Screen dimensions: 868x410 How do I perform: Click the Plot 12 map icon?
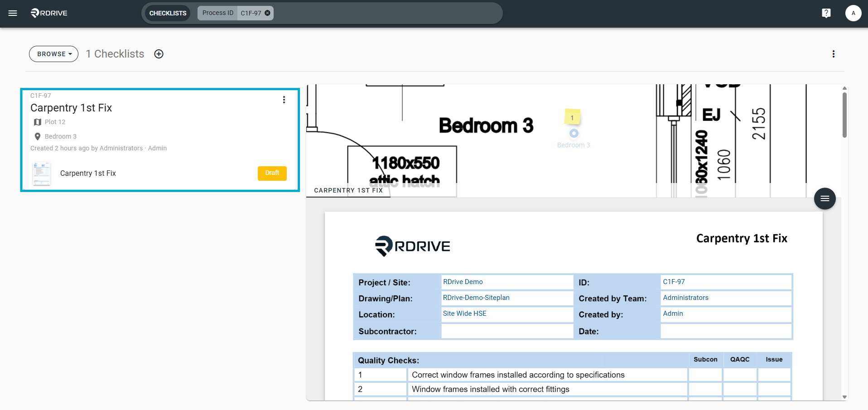pos(38,122)
